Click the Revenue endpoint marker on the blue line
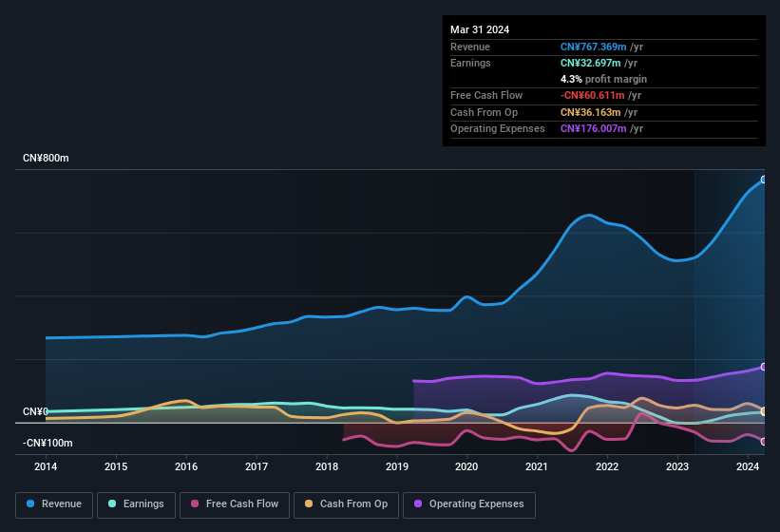Screen dimensions: 780x532 (x=764, y=180)
